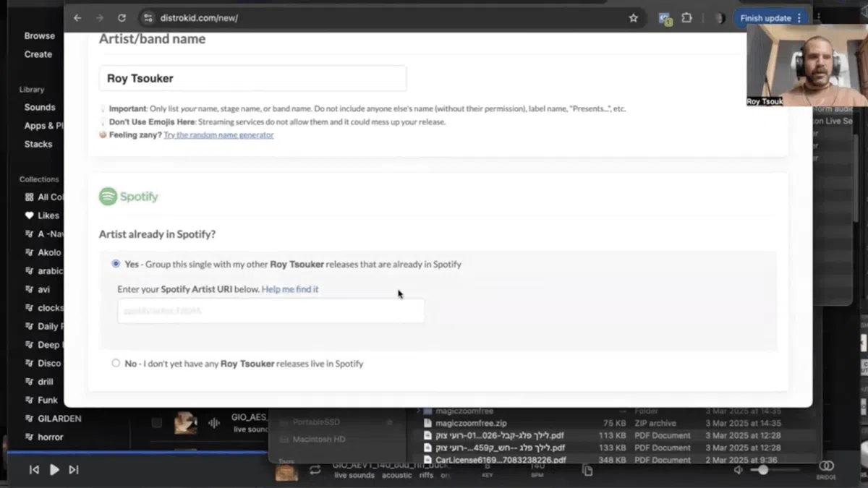The image size is (868, 488).
Task: Click the Spotify Artist URI input field
Action: click(x=271, y=311)
